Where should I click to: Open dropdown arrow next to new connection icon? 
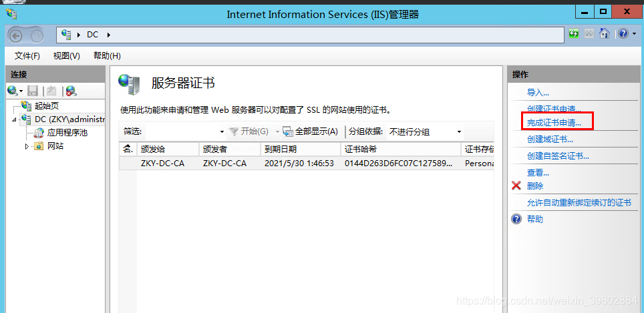[21, 91]
